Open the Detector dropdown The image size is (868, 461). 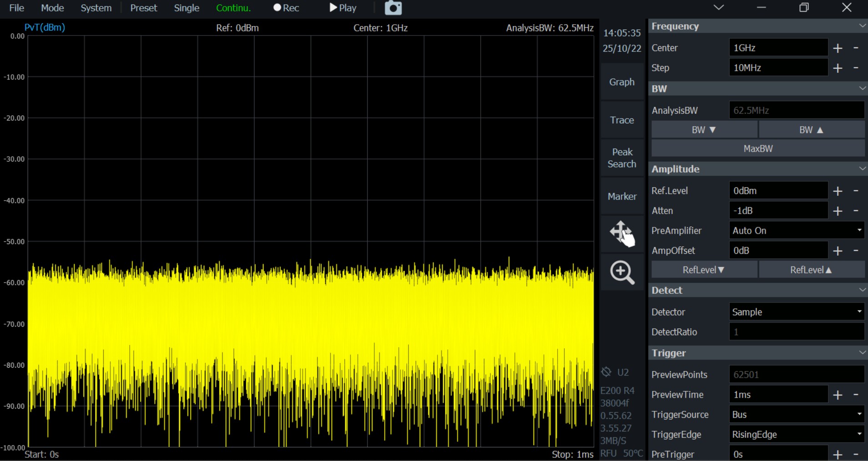pyautogui.click(x=796, y=312)
